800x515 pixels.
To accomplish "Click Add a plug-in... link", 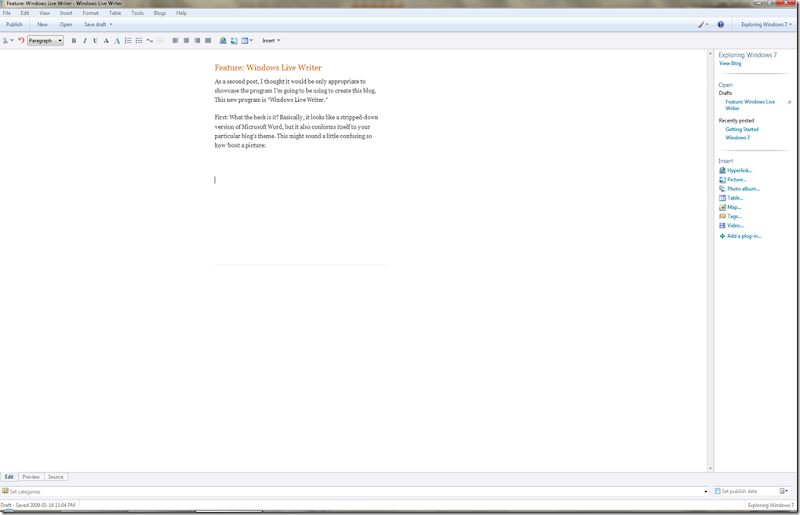I will click(x=744, y=236).
